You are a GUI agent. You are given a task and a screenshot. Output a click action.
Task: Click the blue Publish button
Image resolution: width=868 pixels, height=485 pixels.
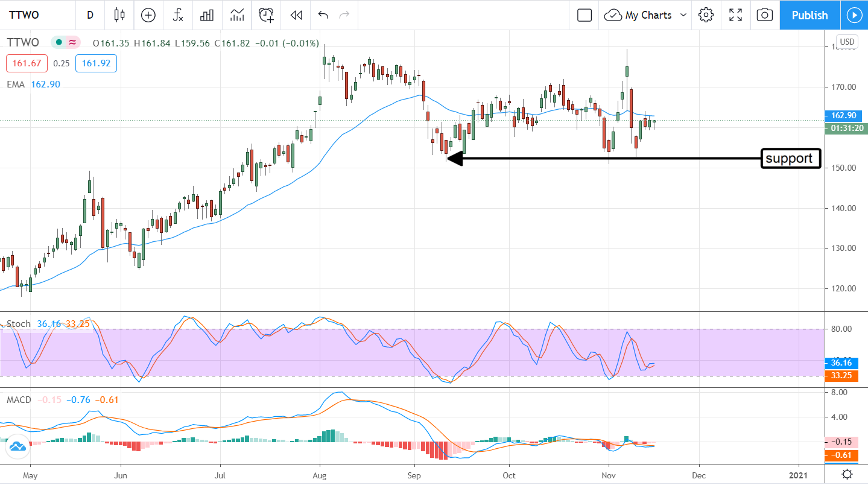[x=809, y=15]
